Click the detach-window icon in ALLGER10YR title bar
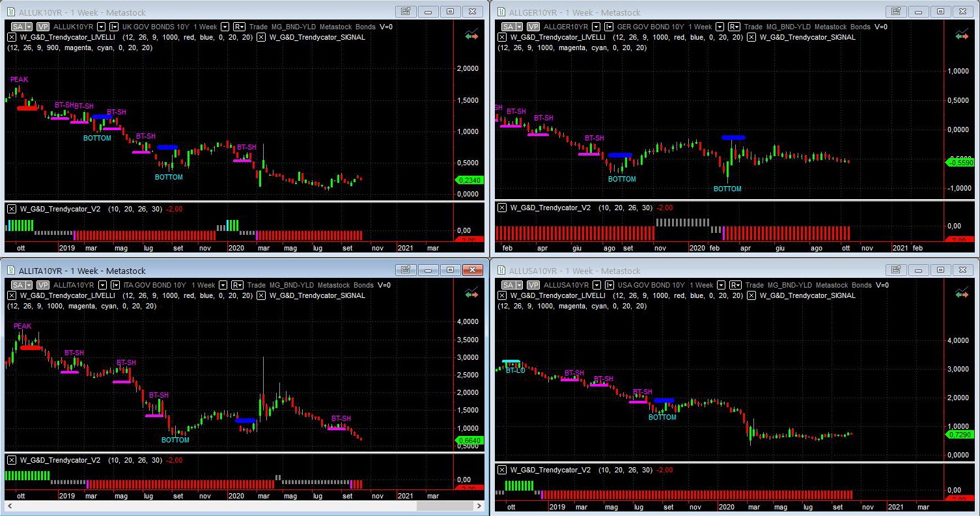 pyautogui.click(x=896, y=11)
